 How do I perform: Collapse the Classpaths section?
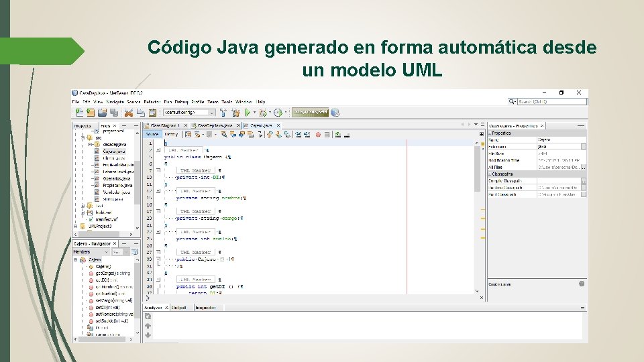[x=490, y=174]
